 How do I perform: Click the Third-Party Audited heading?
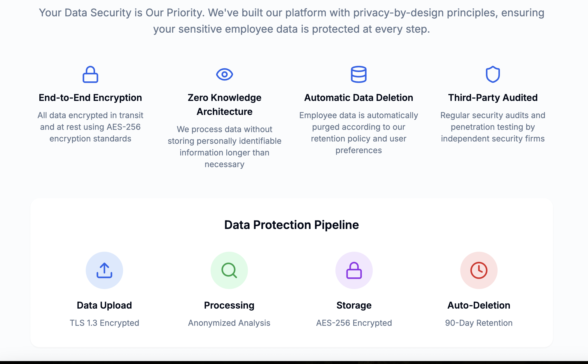point(493,98)
